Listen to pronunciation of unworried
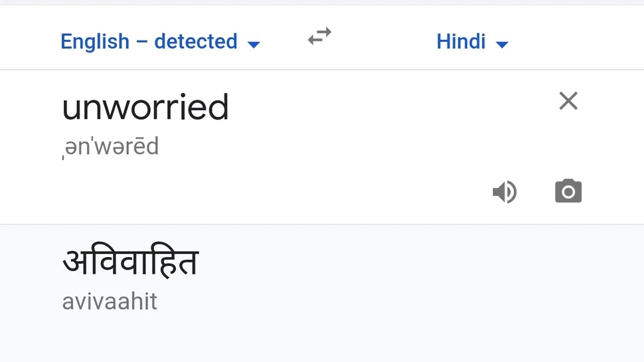 (505, 192)
